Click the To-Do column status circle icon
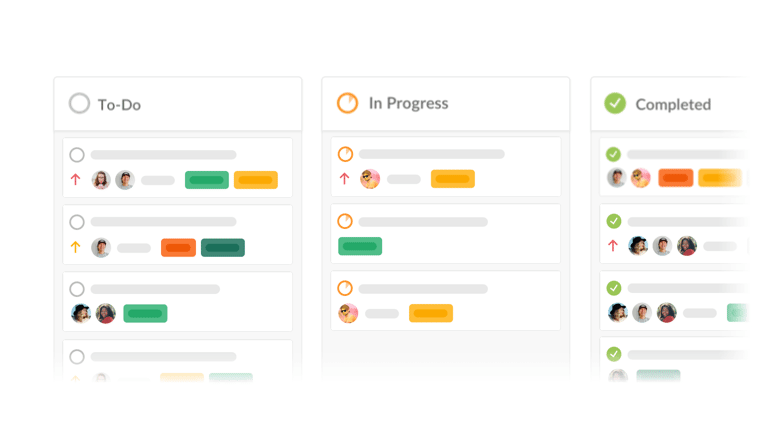Image resolution: width=768 pixels, height=430 pixels. click(79, 103)
